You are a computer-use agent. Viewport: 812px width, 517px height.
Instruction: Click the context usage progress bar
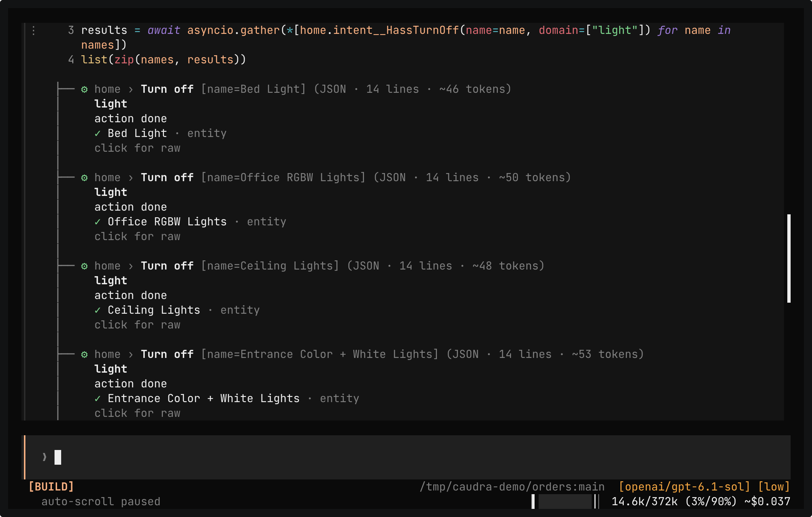pos(566,502)
